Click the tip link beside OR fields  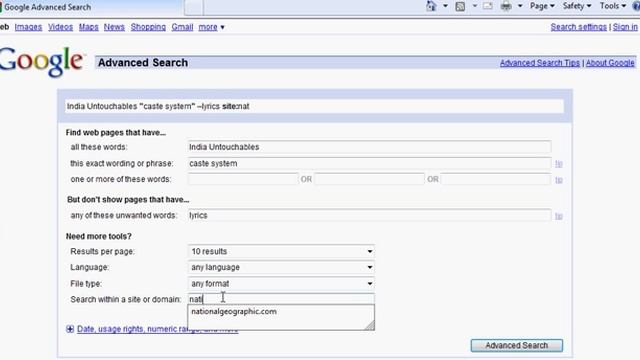[x=559, y=180]
